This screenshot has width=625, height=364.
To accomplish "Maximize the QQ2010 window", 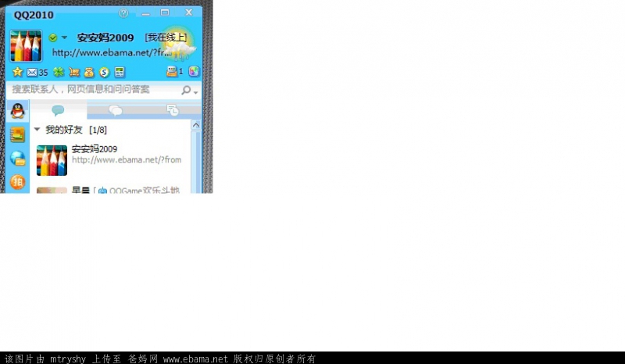I will (165, 12).
